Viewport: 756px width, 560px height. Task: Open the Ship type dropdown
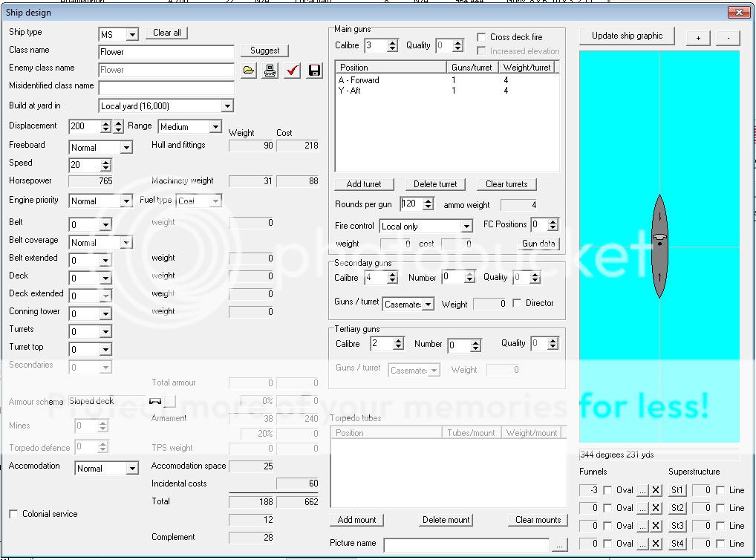point(132,34)
